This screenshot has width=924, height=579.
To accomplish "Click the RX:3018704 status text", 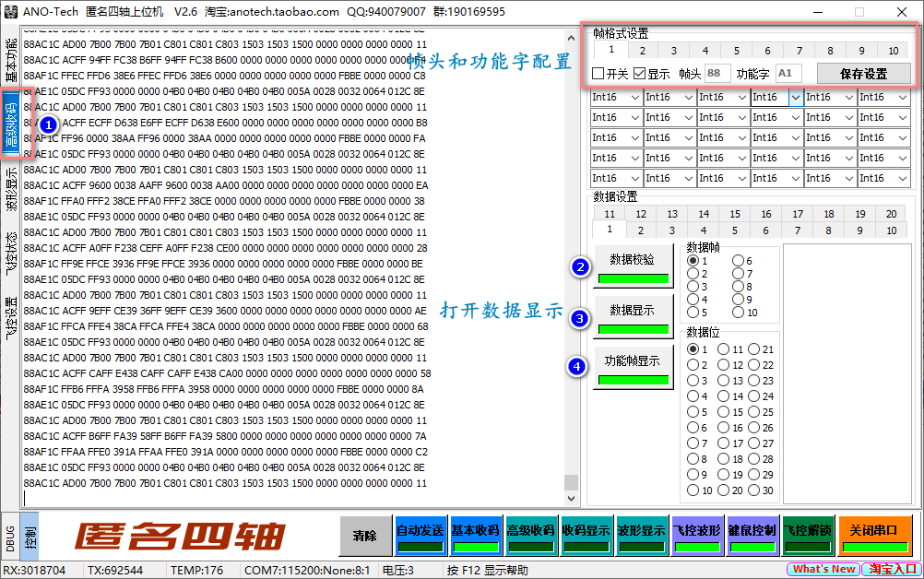I will tap(34, 570).
